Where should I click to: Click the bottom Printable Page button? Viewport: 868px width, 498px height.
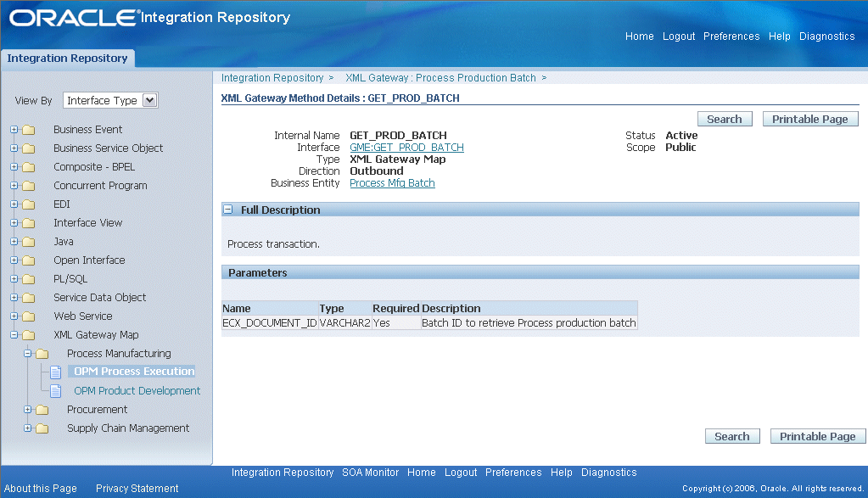tap(818, 436)
